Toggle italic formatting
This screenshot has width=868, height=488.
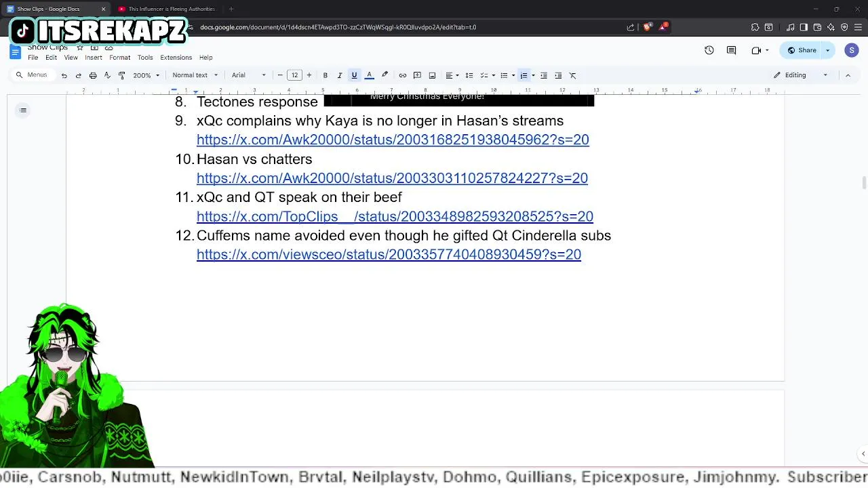(340, 75)
